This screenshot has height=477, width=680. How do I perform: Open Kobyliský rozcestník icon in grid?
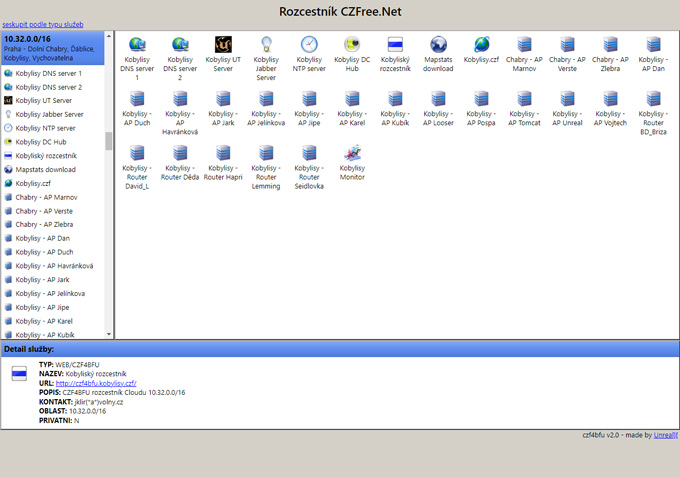pos(395,44)
